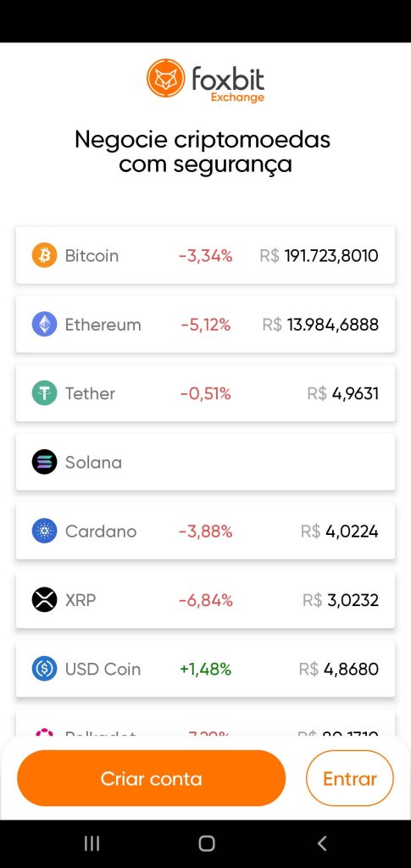
Task: Select the black XRP icon
Action: (44, 600)
